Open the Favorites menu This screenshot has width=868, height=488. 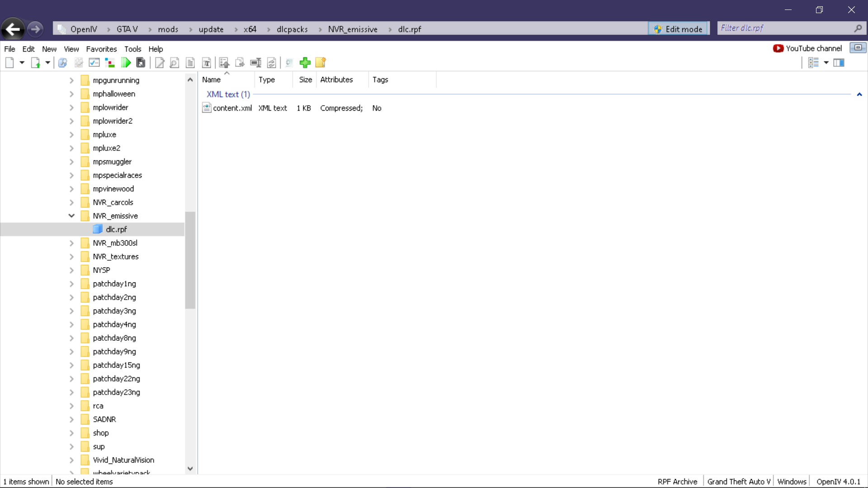pos(101,49)
